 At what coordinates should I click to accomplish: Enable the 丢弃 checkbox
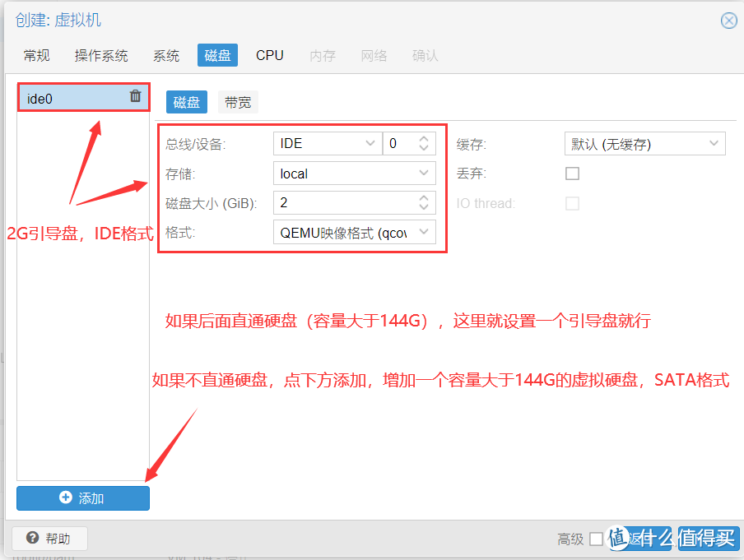(x=572, y=174)
